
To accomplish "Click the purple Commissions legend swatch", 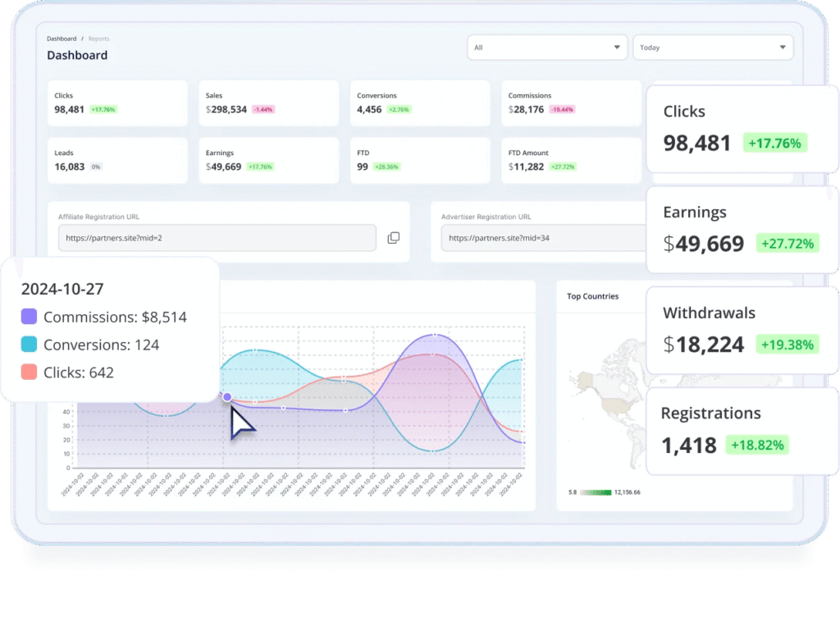I will click(x=29, y=317).
